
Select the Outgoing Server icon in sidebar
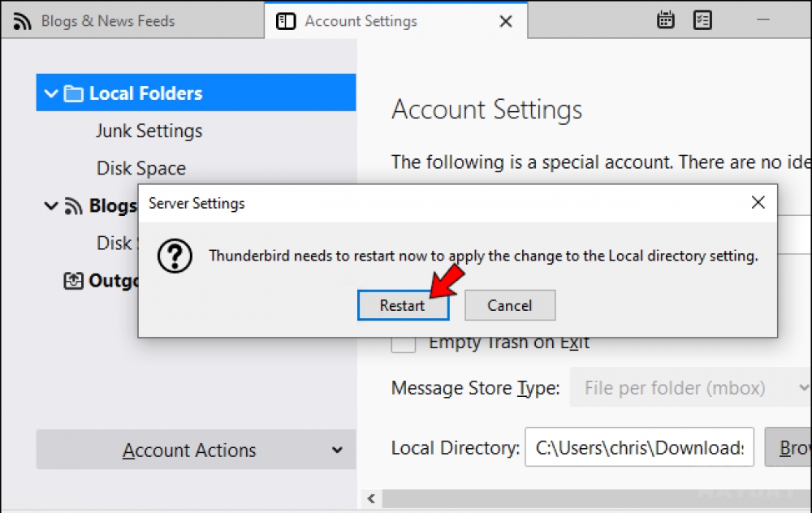point(73,281)
